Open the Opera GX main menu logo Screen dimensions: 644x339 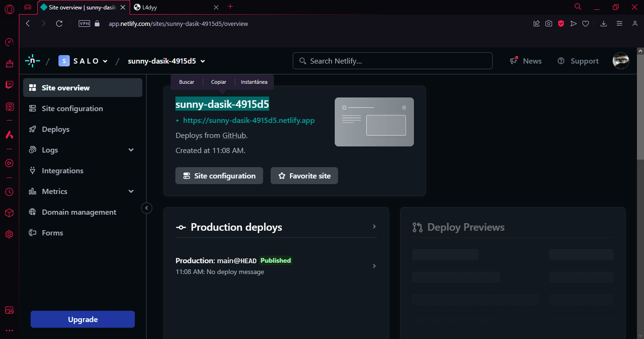[9, 8]
